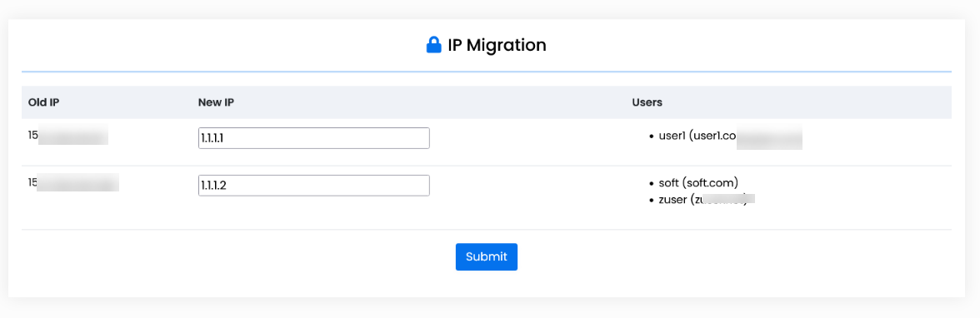980x318 pixels.
Task: Select the 'soft (soft.com)' user entry
Action: [698, 183]
